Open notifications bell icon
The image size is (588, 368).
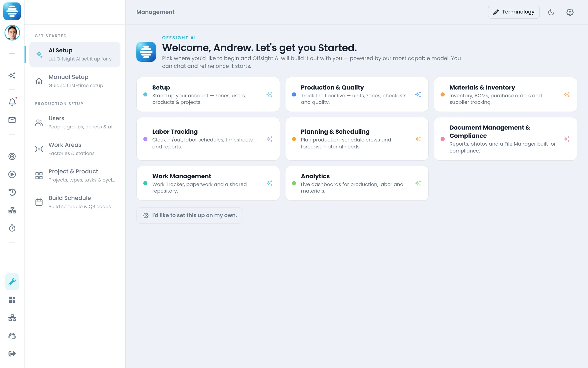12,101
